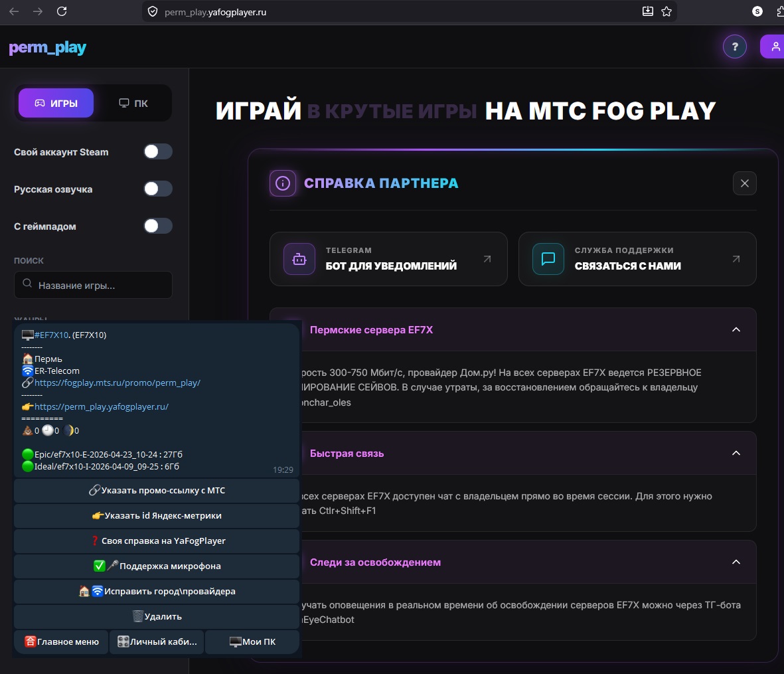Open the Связаться с нами support card

(x=637, y=259)
